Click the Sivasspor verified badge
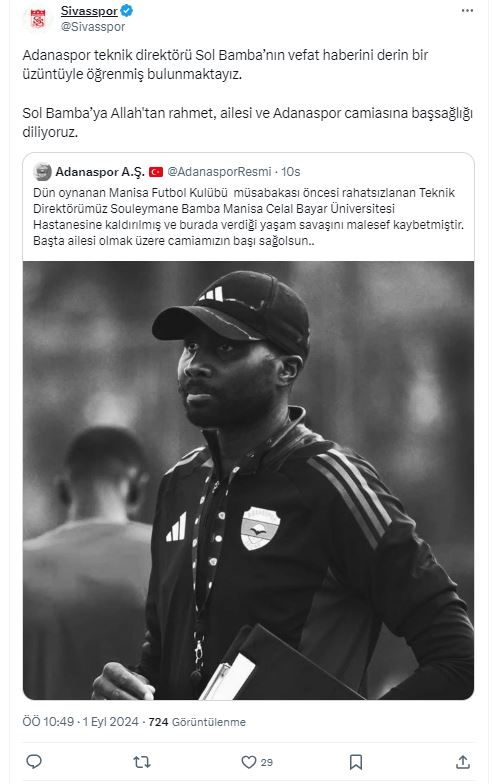 coord(126,10)
